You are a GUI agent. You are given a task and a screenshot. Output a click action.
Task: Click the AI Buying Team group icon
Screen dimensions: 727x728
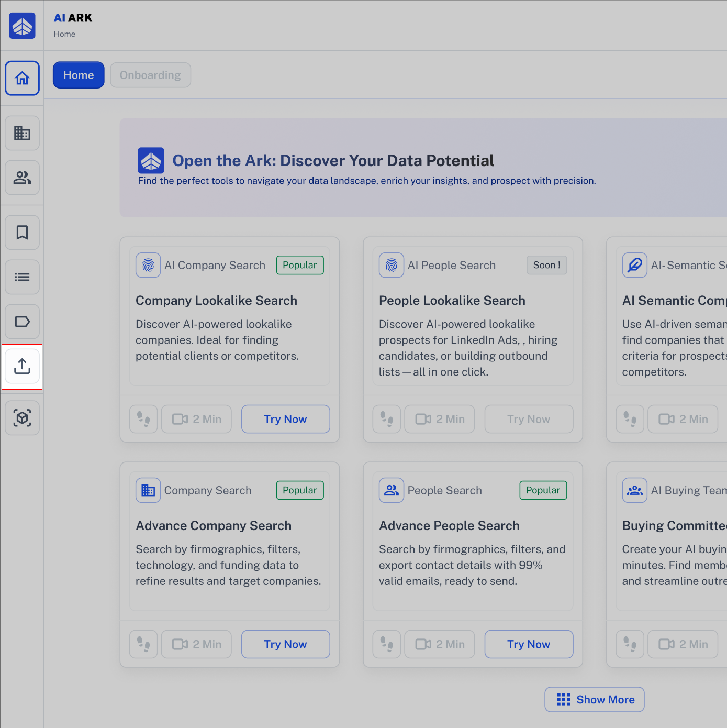(x=635, y=490)
